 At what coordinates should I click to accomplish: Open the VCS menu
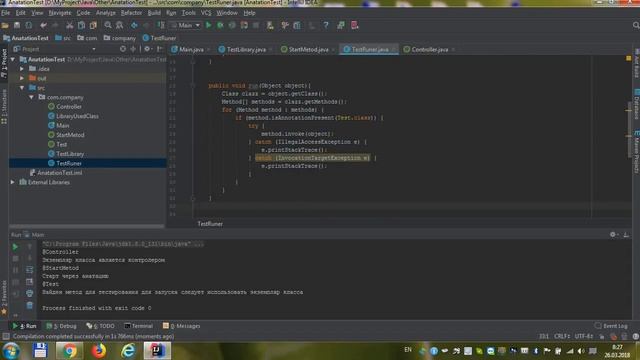coord(206,13)
